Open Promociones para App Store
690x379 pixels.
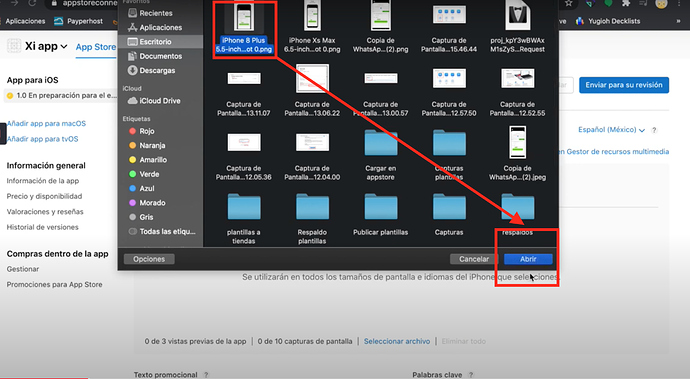coord(55,284)
